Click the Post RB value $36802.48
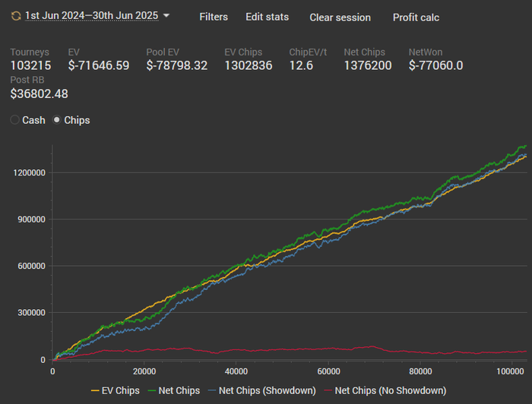Viewport: 532px width, 404px height. 39,94
